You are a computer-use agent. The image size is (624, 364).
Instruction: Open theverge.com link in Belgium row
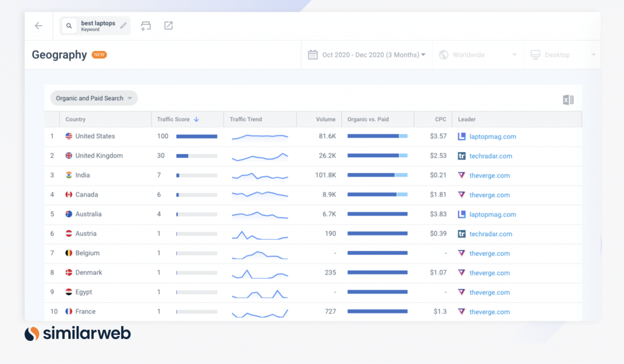(x=489, y=253)
